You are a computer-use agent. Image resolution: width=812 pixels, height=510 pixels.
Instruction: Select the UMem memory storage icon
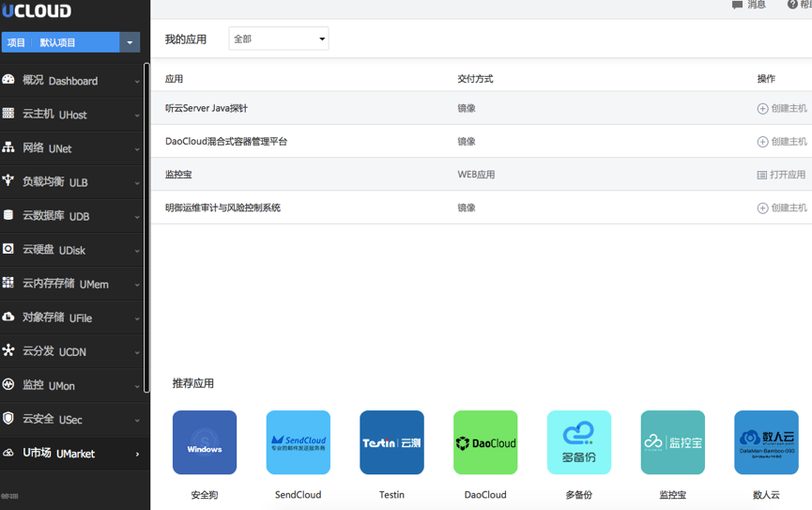(x=8, y=283)
